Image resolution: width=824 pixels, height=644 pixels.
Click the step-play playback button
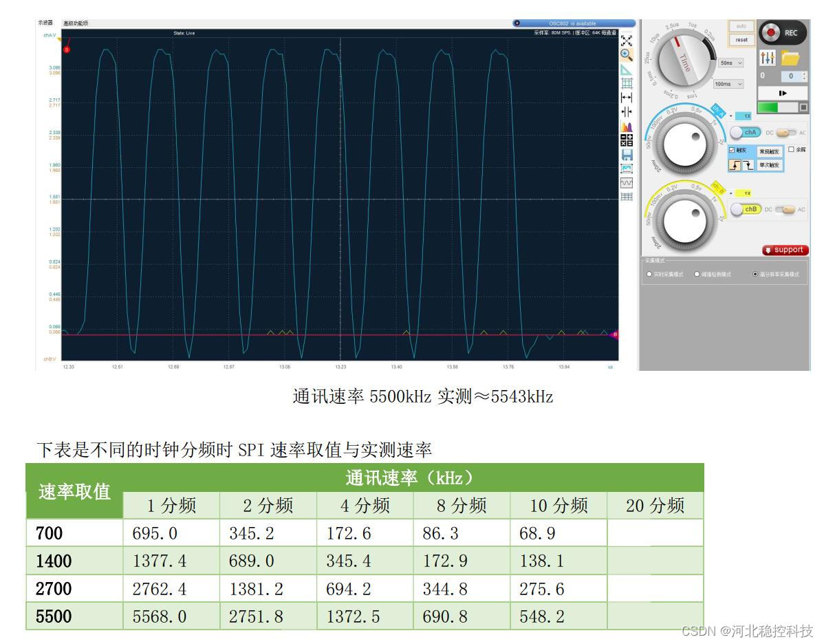[x=783, y=93]
